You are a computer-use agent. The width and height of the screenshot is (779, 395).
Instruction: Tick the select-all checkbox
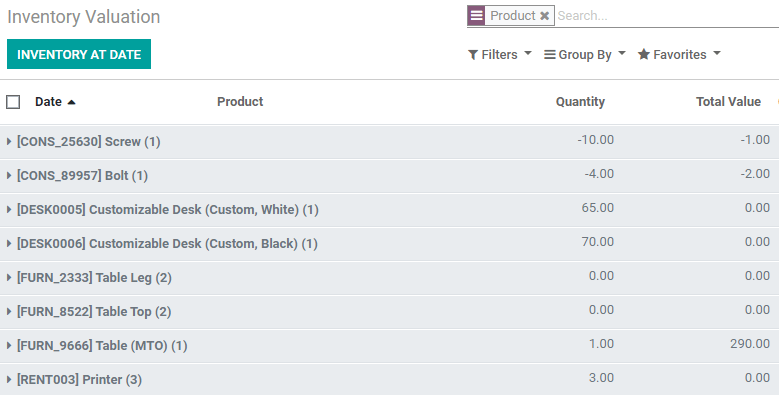13,102
